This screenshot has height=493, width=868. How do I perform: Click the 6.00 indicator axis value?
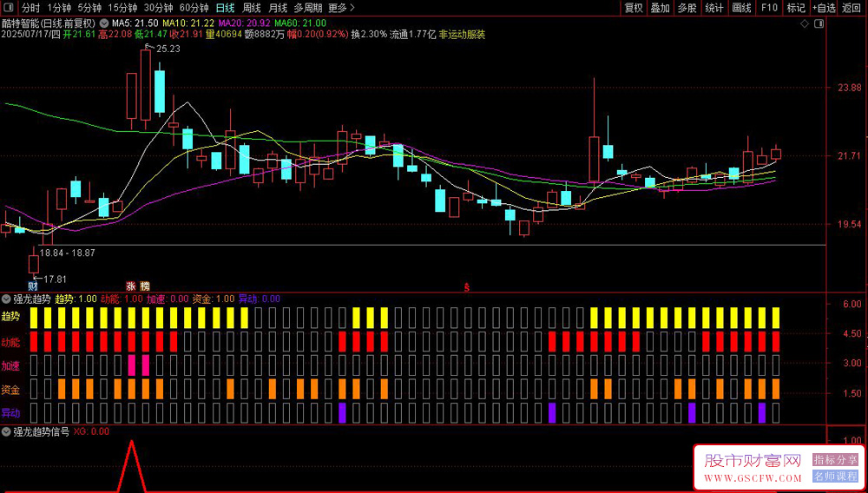point(852,305)
